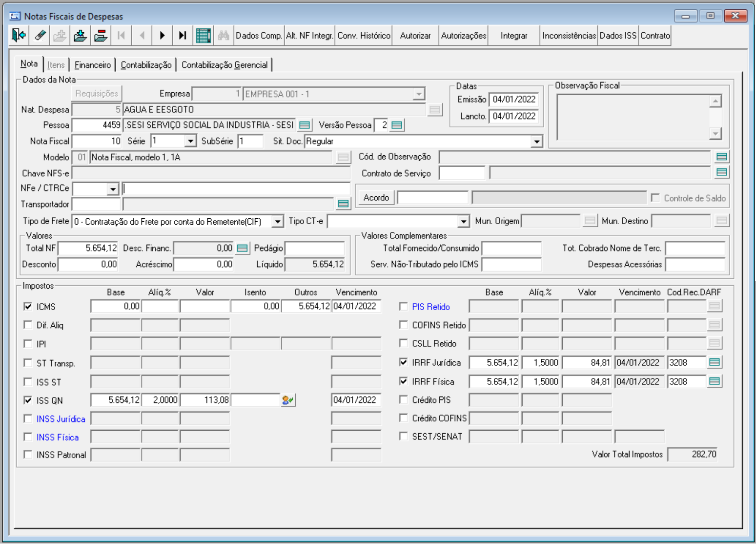The height and width of the screenshot is (544, 756).
Task: Open the Itens tab
Action: (x=56, y=65)
